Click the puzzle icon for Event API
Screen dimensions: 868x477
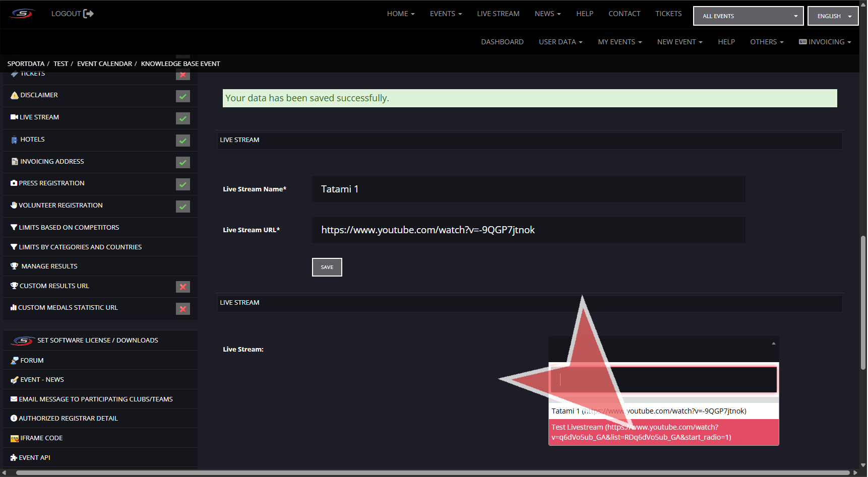click(x=14, y=458)
